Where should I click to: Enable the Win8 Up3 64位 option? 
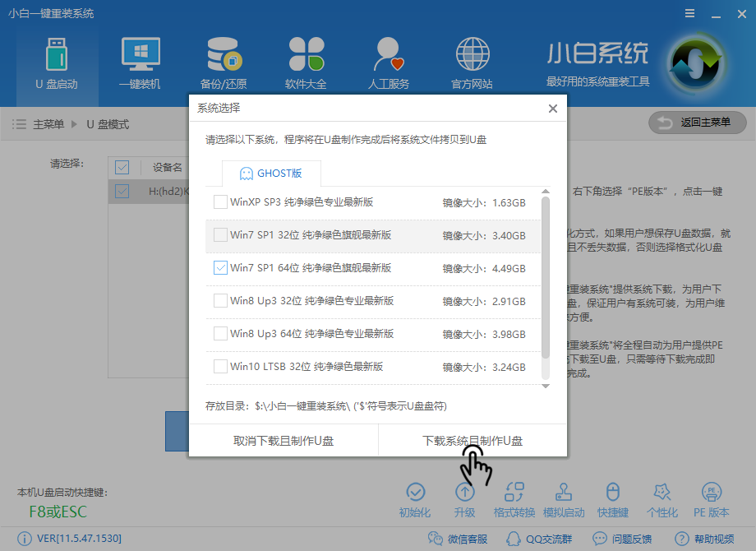click(x=220, y=335)
